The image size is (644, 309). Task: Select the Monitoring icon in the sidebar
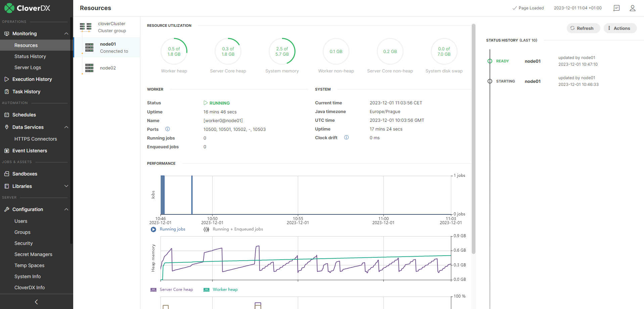click(7, 34)
